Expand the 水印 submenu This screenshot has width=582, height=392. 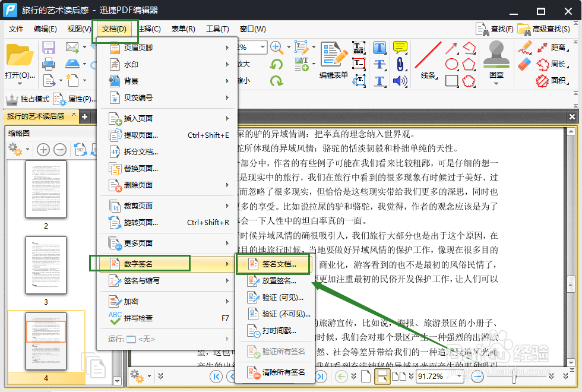pyautogui.click(x=167, y=65)
